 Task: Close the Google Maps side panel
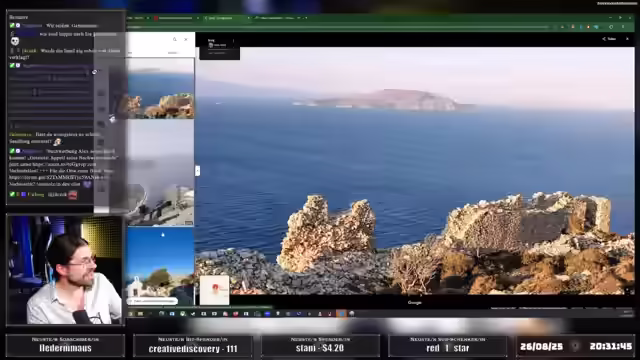[186, 39]
